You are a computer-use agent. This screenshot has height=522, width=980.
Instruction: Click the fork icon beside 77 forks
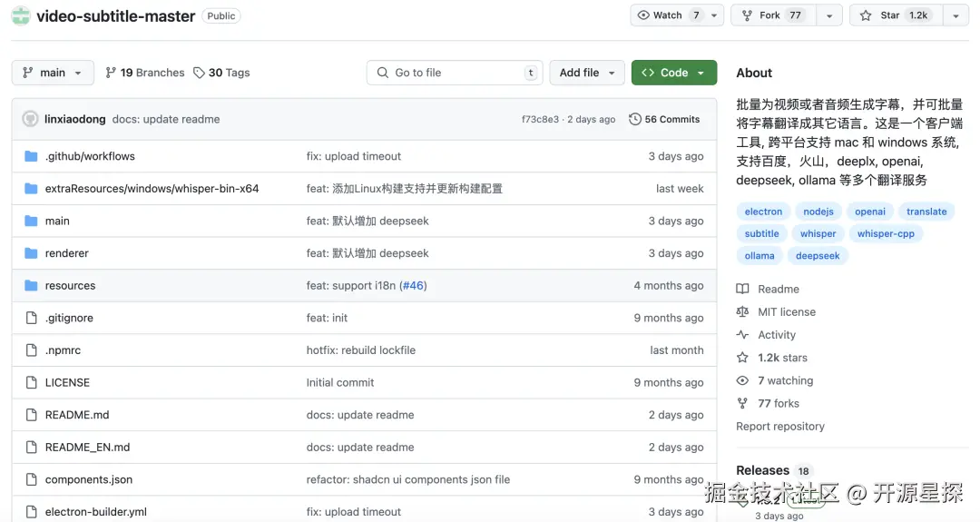click(742, 403)
